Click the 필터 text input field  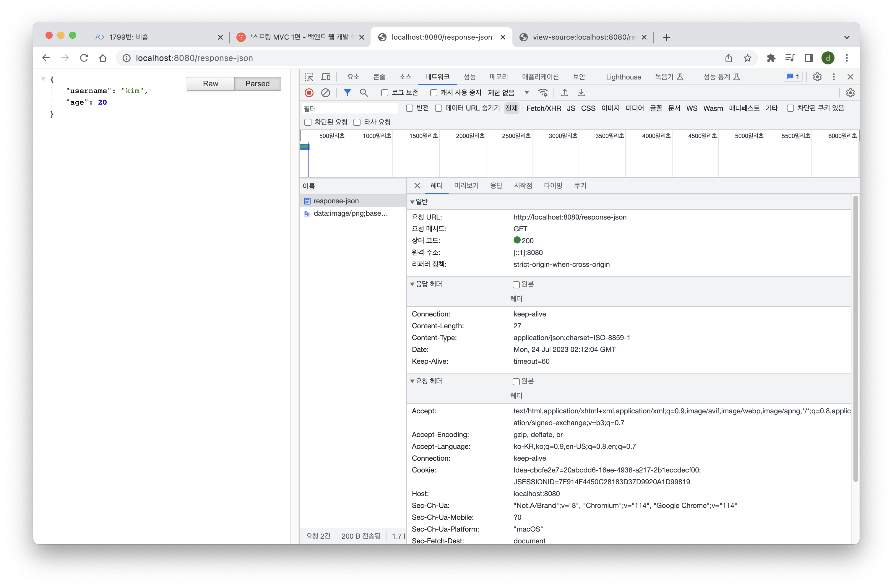(x=350, y=108)
